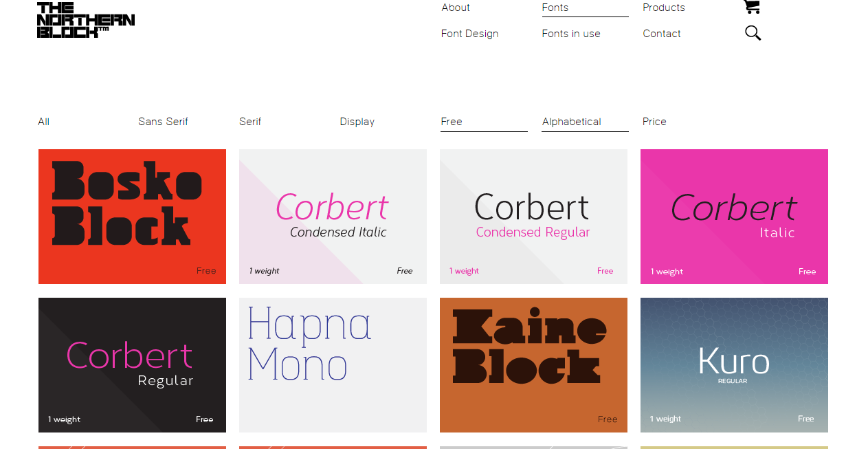Click the search magnifier icon
This screenshot has width=868, height=449.
click(x=753, y=33)
